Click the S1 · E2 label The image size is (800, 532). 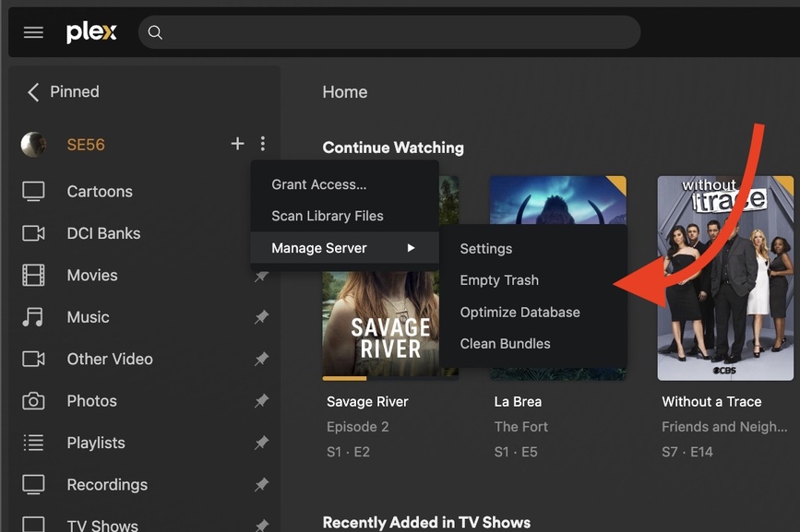click(x=348, y=452)
